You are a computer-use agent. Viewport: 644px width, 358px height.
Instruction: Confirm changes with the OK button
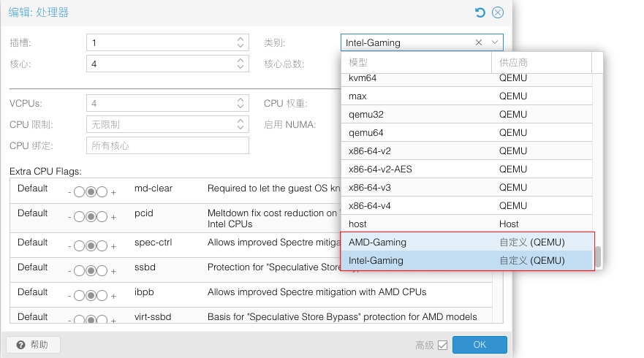[x=480, y=345]
